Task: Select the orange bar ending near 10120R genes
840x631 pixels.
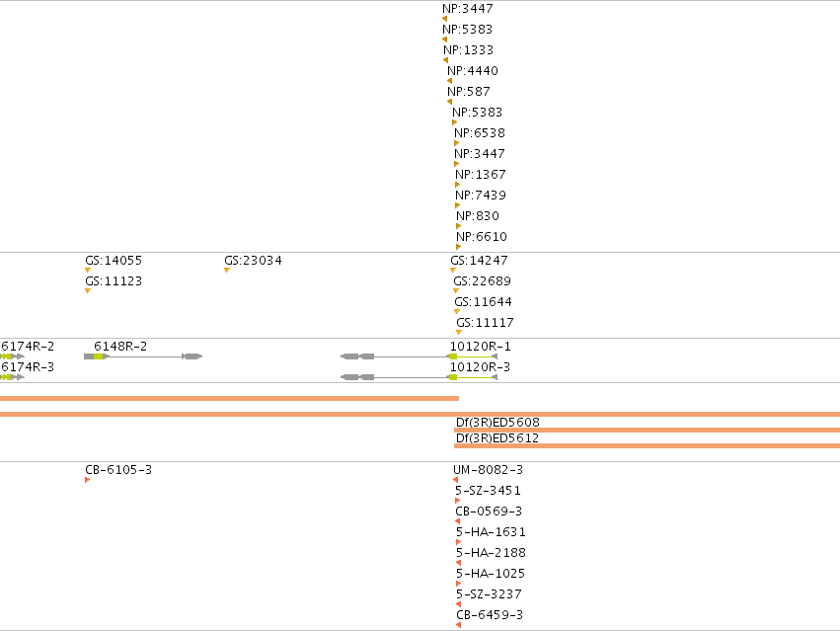Action: [x=229, y=398]
